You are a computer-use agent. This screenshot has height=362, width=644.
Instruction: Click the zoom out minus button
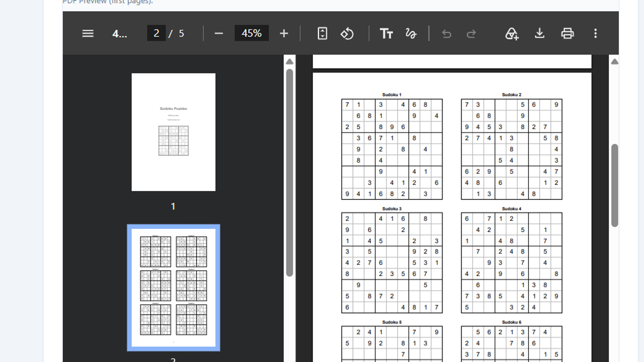pos(219,33)
